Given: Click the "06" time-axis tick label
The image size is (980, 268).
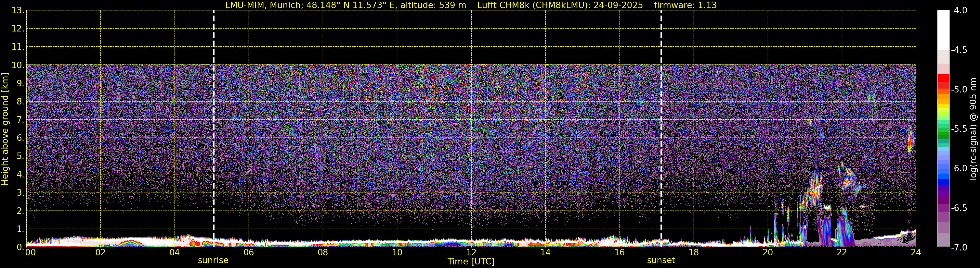Looking at the screenshot, I should pos(249,252).
